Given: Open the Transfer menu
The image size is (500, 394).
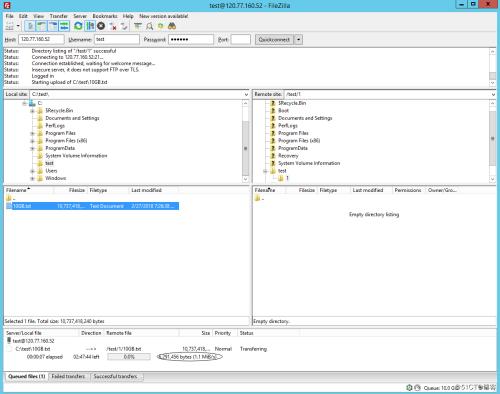Looking at the screenshot, I should tap(59, 16).
